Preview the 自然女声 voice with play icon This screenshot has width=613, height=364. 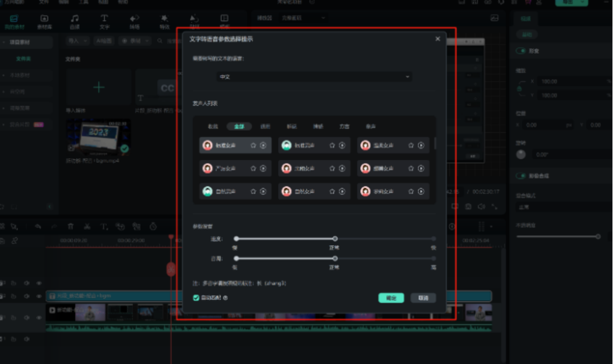[342, 191]
